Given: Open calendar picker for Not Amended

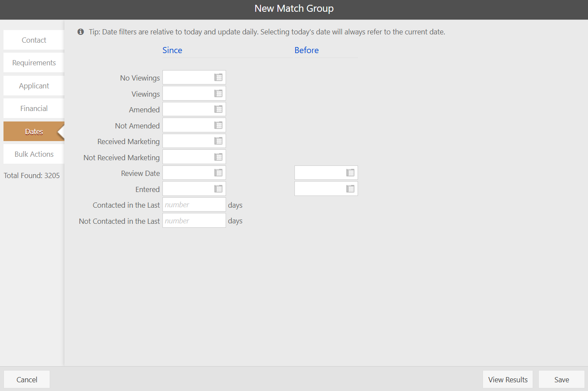Looking at the screenshot, I should point(218,125).
